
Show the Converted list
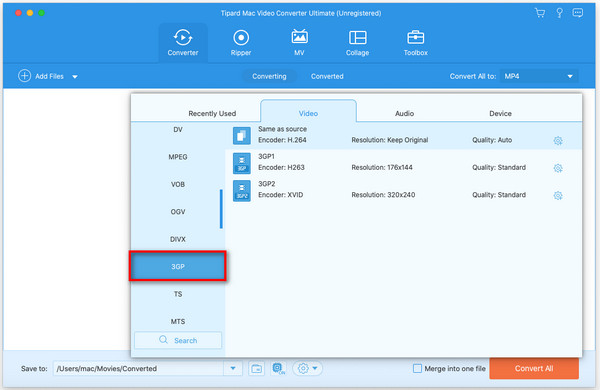click(x=327, y=76)
